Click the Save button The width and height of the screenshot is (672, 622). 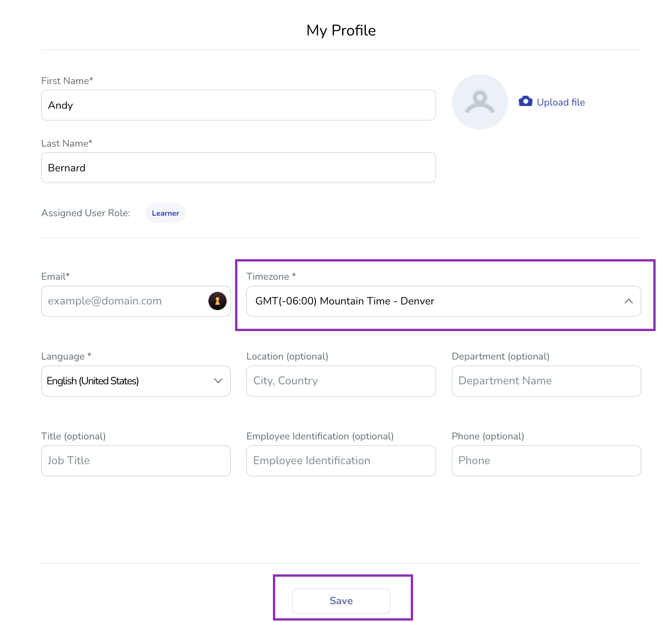(x=341, y=601)
